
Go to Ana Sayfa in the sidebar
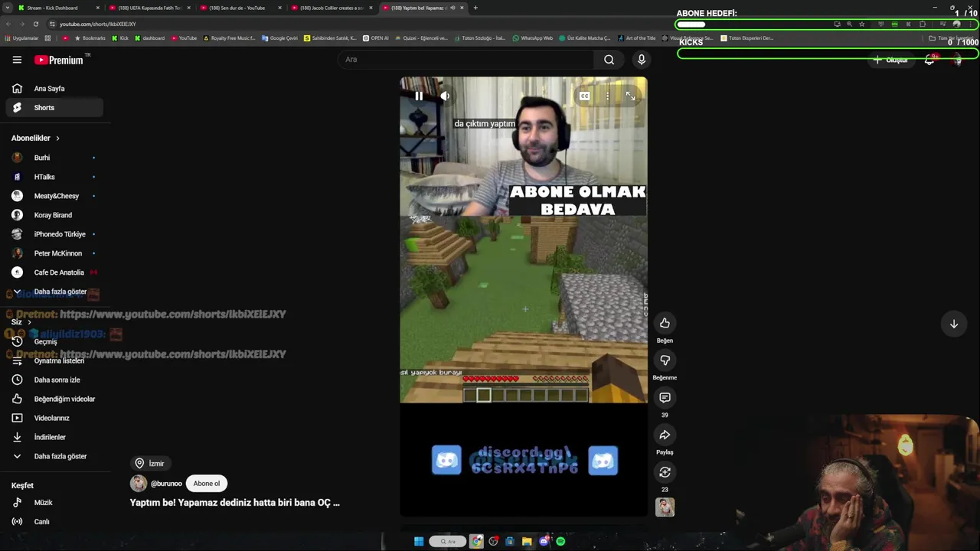[x=54, y=89]
